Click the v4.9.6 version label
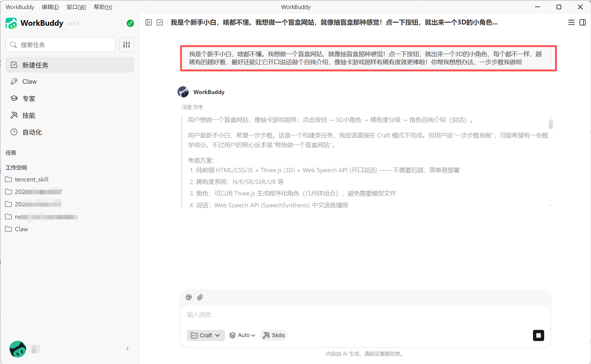The width and height of the screenshot is (591, 364). pyautogui.click(x=73, y=24)
